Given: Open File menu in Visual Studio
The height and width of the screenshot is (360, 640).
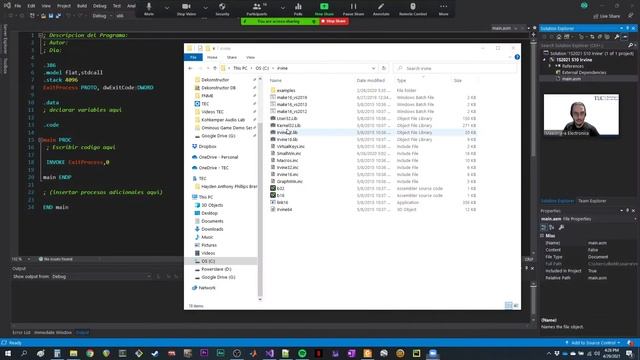Looking at the screenshot, I should click(x=18, y=6).
